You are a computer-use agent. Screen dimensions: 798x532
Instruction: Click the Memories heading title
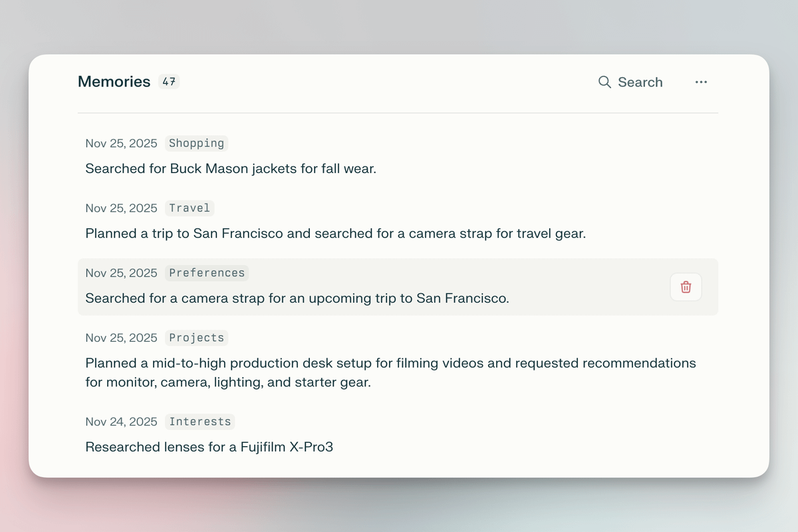click(x=114, y=82)
